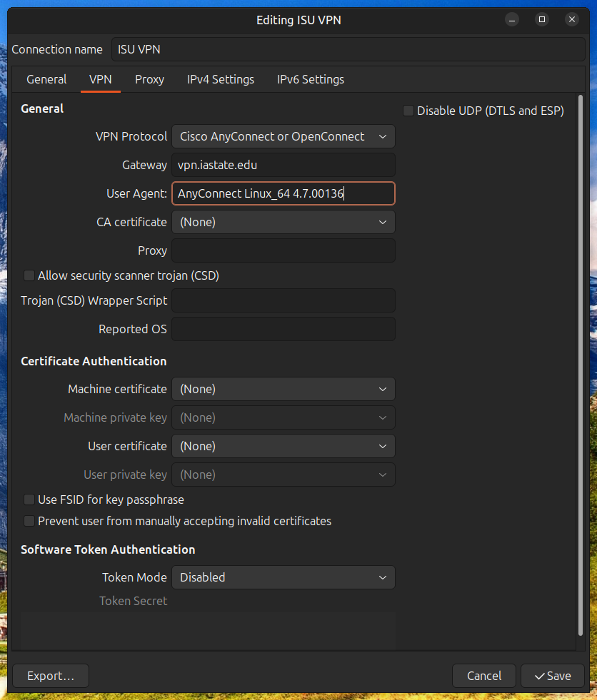Maximize the Editing ISU VPN window
This screenshot has height=700, width=597.
coord(541,20)
